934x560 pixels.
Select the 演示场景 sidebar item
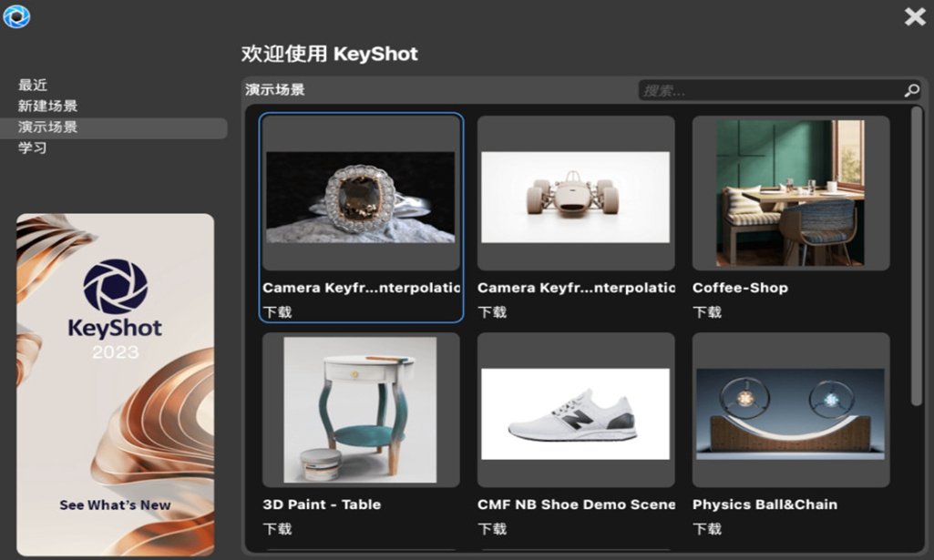113,127
